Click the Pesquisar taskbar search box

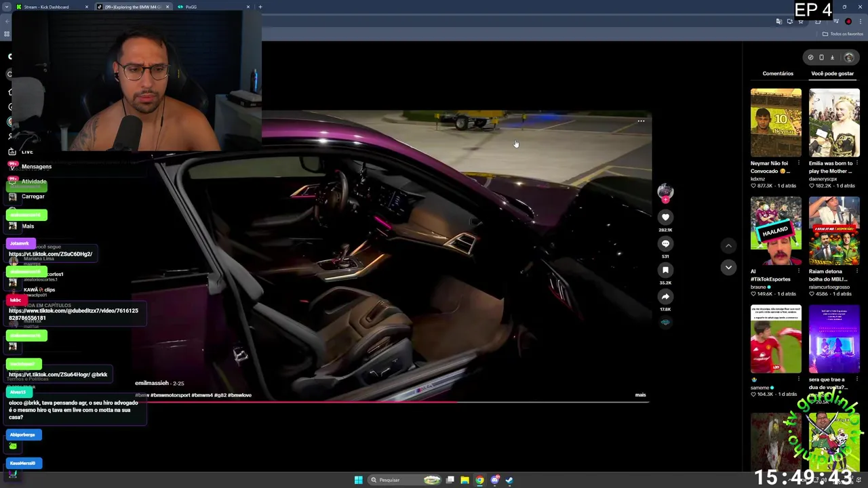pyautogui.click(x=405, y=480)
